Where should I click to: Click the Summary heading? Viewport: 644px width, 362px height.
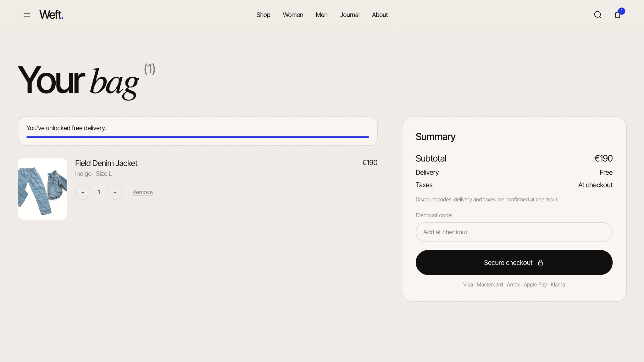[435, 137]
